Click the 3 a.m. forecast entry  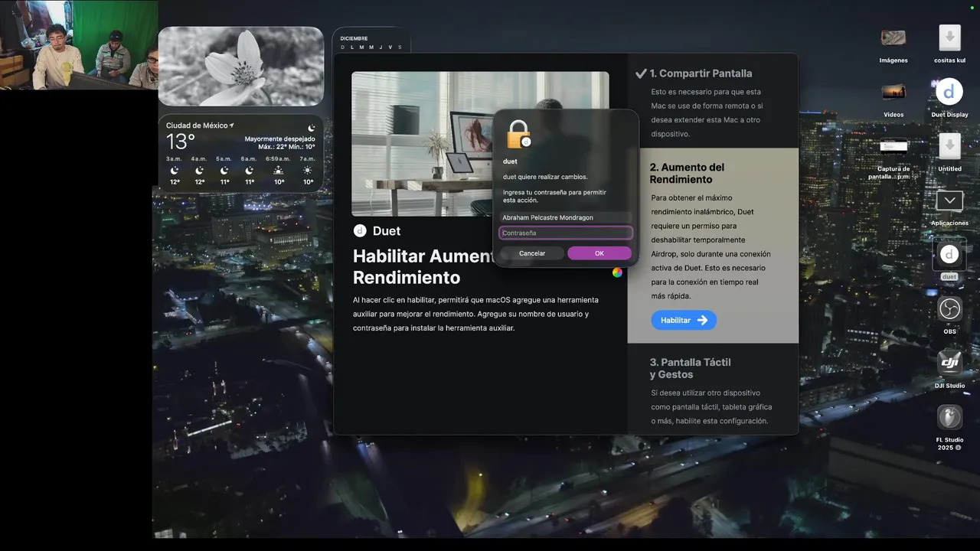(175, 171)
